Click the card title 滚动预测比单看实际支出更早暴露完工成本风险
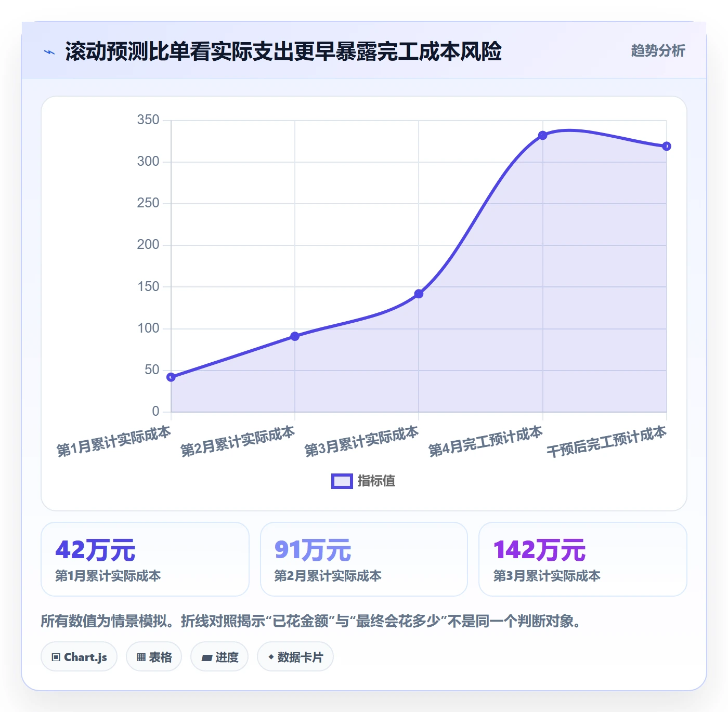The height and width of the screenshot is (712, 728). point(283,51)
